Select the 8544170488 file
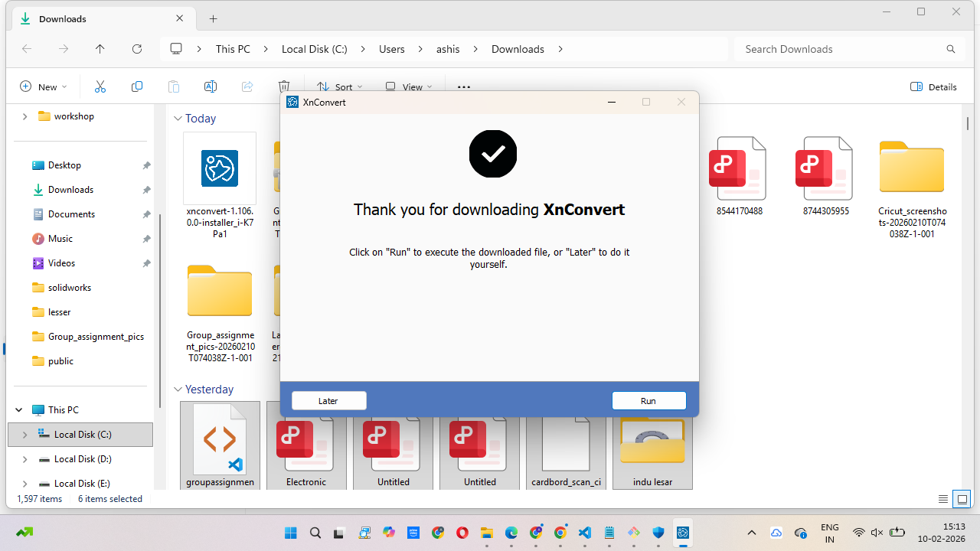The height and width of the screenshot is (551, 980). (740, 176)
